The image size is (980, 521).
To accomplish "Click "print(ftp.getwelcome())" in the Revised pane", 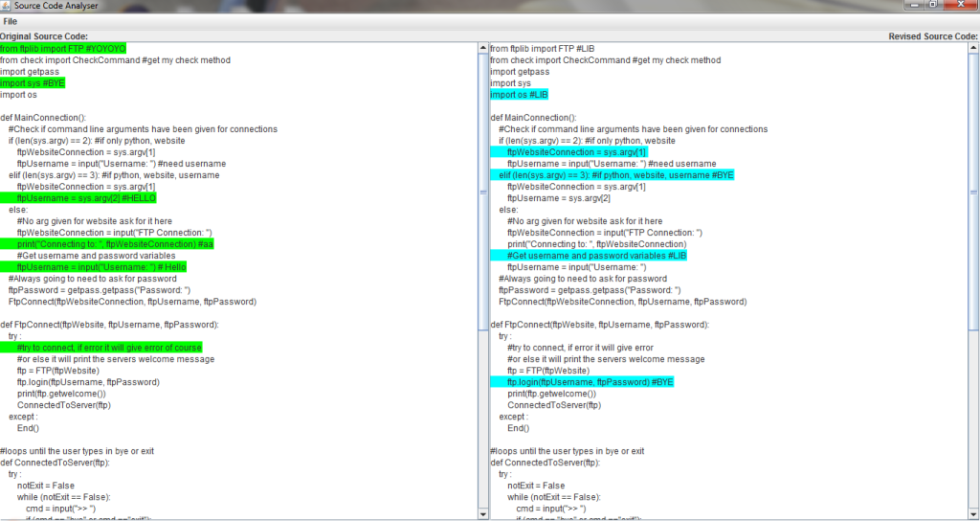I will coord(552,394).
